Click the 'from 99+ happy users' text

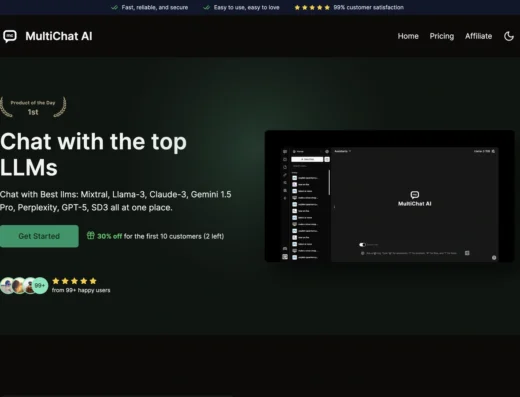pos(81,290)
